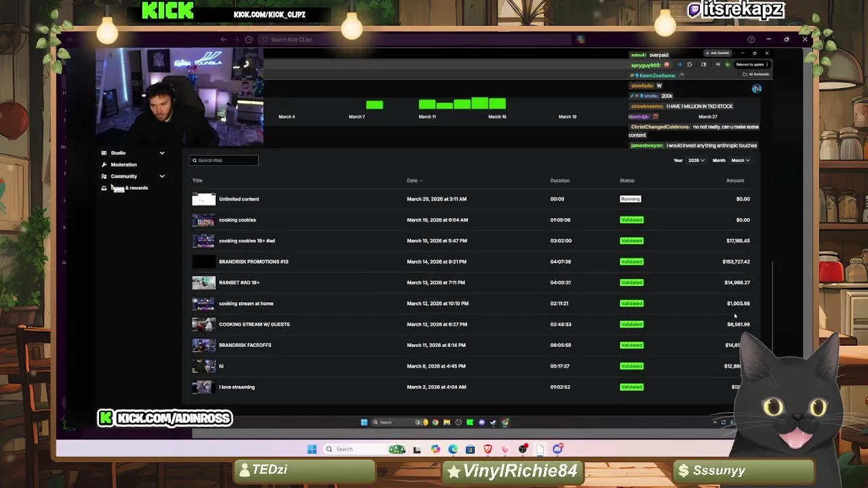Click the 04:07:38 duration value
This screenshot has height=488, width=868.
(x=559, y=262)
